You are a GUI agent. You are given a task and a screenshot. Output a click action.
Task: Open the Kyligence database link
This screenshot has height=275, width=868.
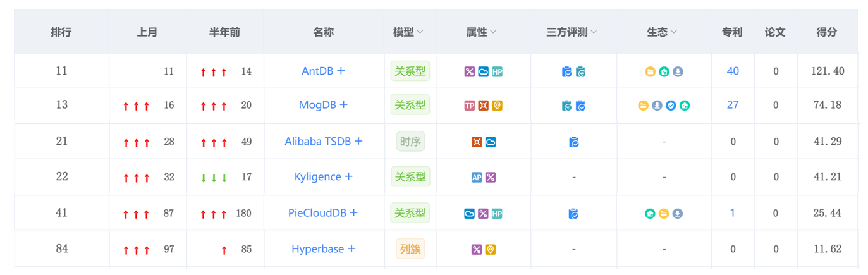coord(318,177)
